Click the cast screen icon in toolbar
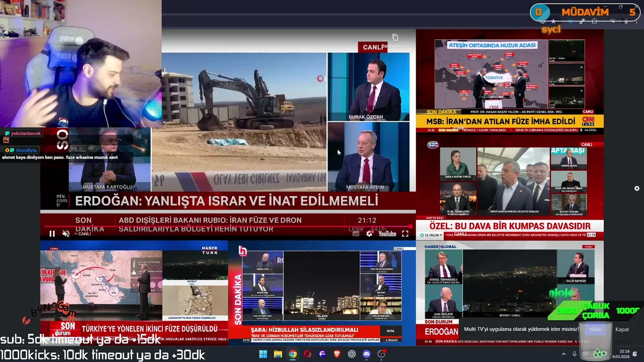This screenshot has height=362, width=644. pyautogui.click(x=542, y=21)
